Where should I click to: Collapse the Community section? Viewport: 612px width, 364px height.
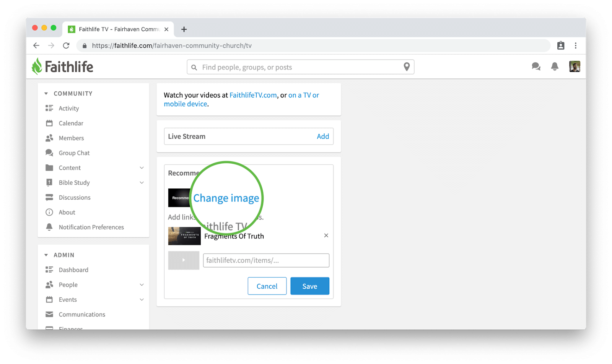(x=46, y=93)
